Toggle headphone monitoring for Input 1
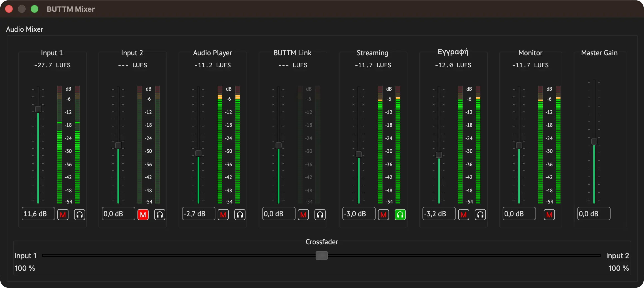This screenshot has width=644, height=288. pyautogui.click(x=80, y=215)
